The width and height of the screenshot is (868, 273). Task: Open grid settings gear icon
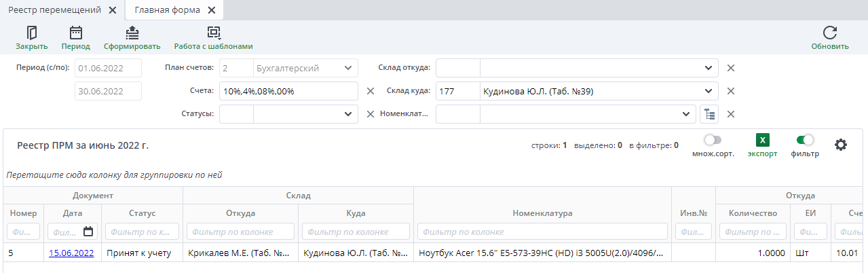click(841, 145)
